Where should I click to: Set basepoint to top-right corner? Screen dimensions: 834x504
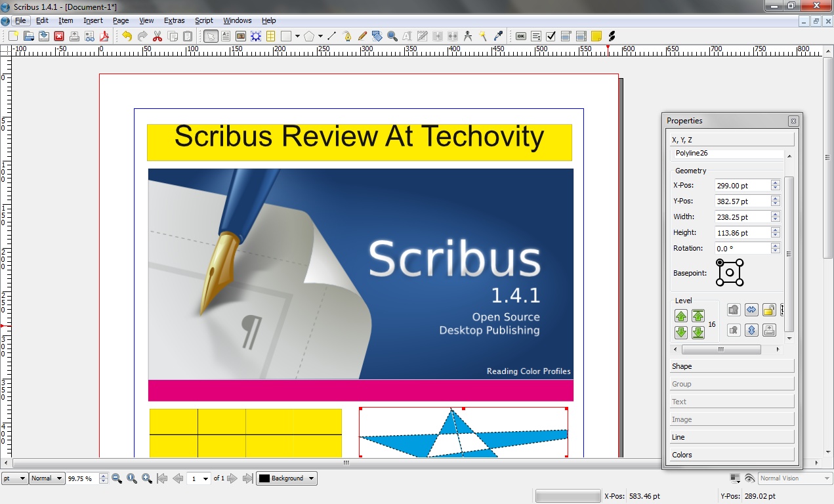coord(740,262)
